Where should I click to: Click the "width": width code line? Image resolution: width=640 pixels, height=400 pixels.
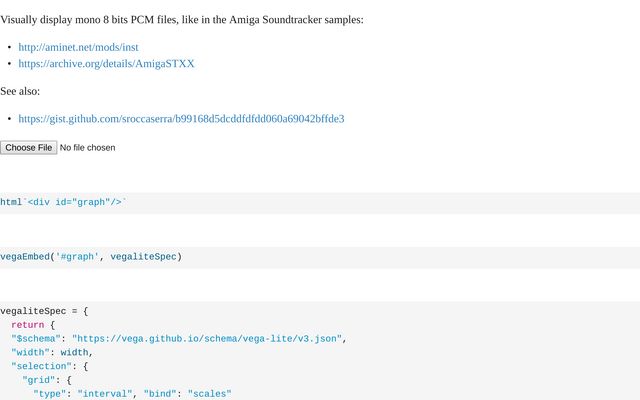pos(52,352)
